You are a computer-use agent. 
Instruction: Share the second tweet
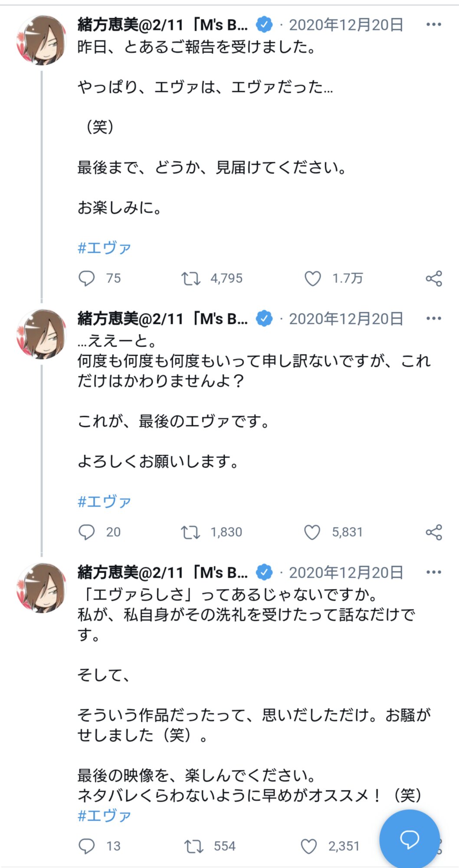[x=433, y=532]
